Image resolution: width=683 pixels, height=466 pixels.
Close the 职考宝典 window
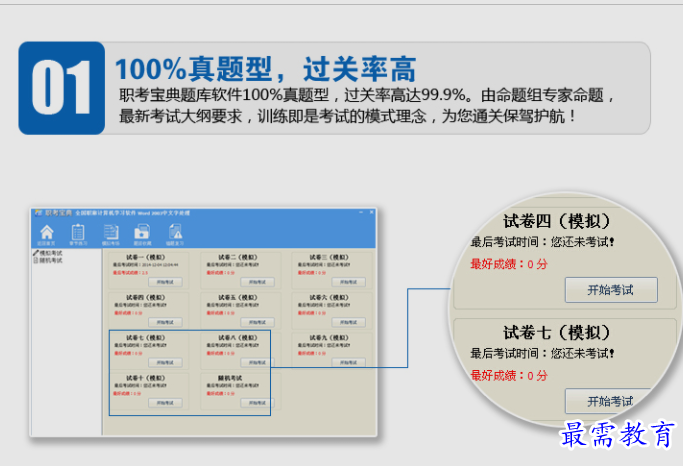click(372, 212)
